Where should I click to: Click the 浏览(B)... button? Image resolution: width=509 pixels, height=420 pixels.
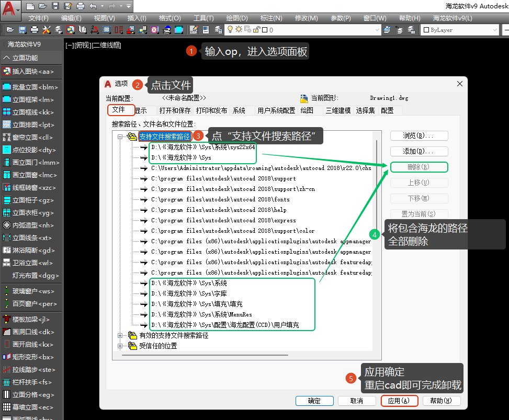coord(419,135)
